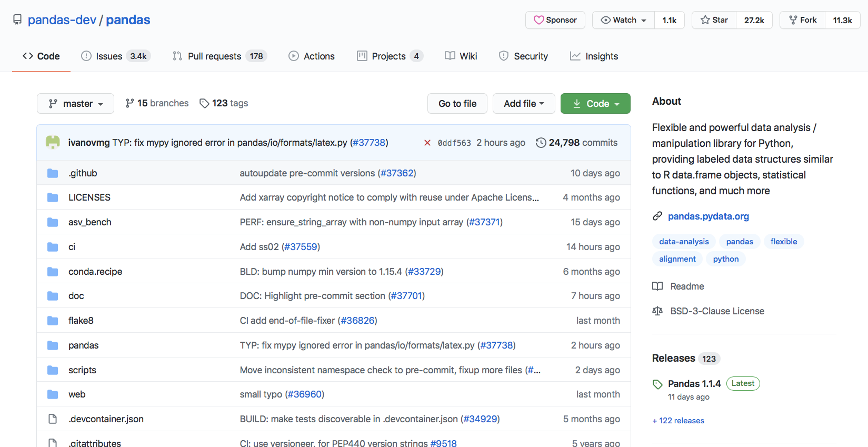This screenshot has height=447, width=868.
Task: Click the data-analysis topic tag
Action: (684, 242)
